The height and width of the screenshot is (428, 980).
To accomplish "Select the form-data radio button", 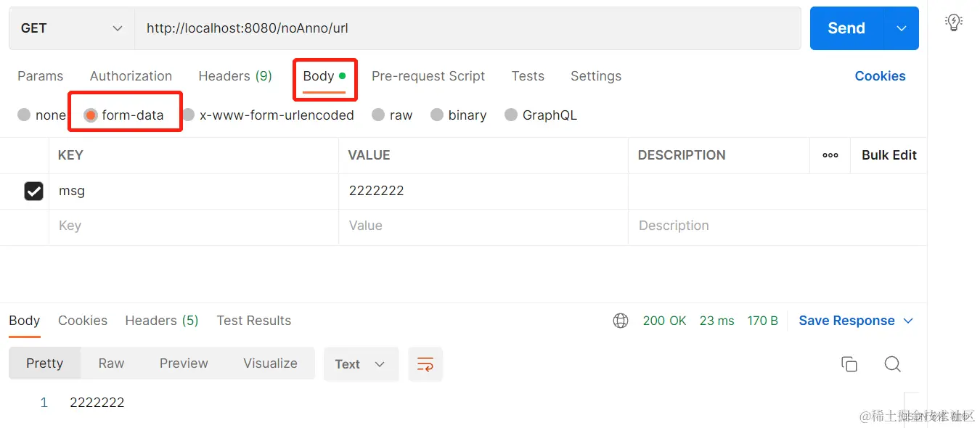I will (x=91, y=115).
